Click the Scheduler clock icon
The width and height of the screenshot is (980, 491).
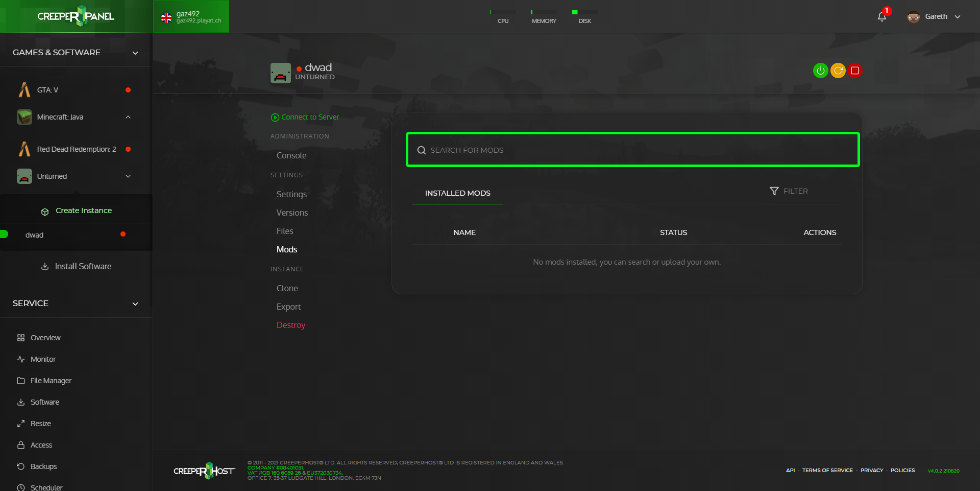click(21, 487)
